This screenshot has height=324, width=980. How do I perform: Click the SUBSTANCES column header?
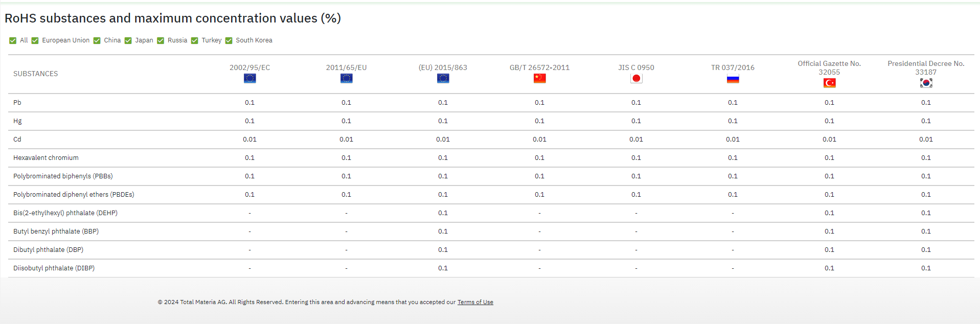35,74
